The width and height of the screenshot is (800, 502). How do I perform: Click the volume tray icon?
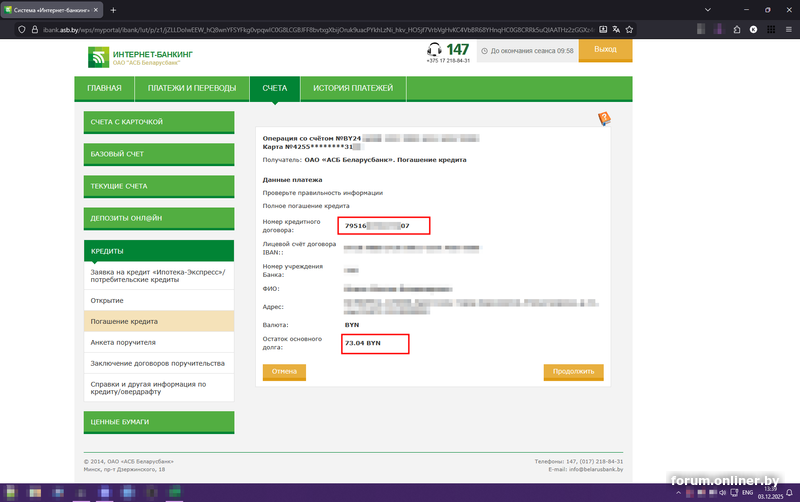[722, 493]
